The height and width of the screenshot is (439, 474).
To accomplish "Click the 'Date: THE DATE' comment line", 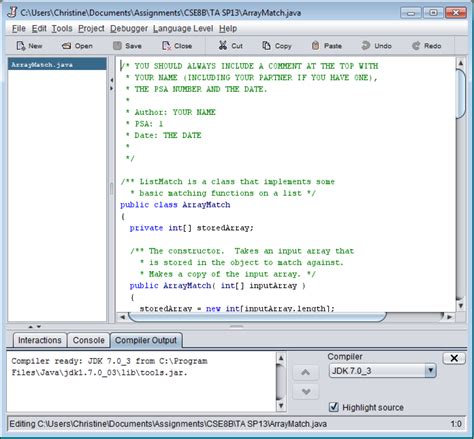I will [x=164, y=135].
